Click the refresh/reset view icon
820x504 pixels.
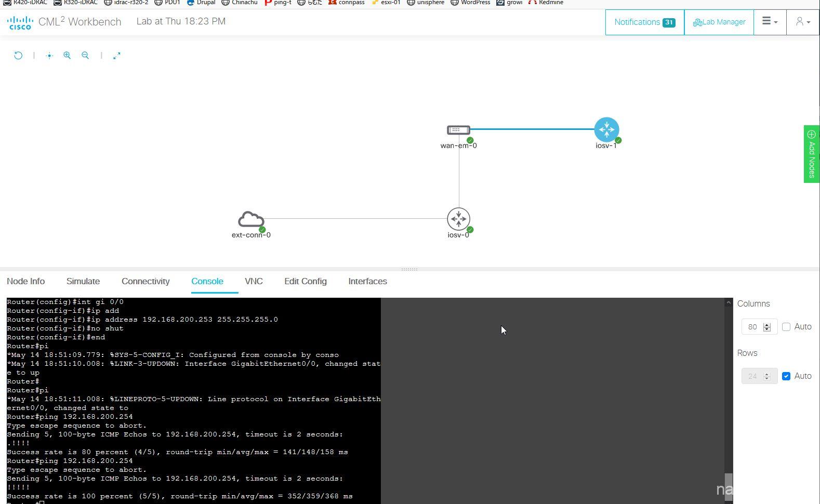click(x=18, y=56)
